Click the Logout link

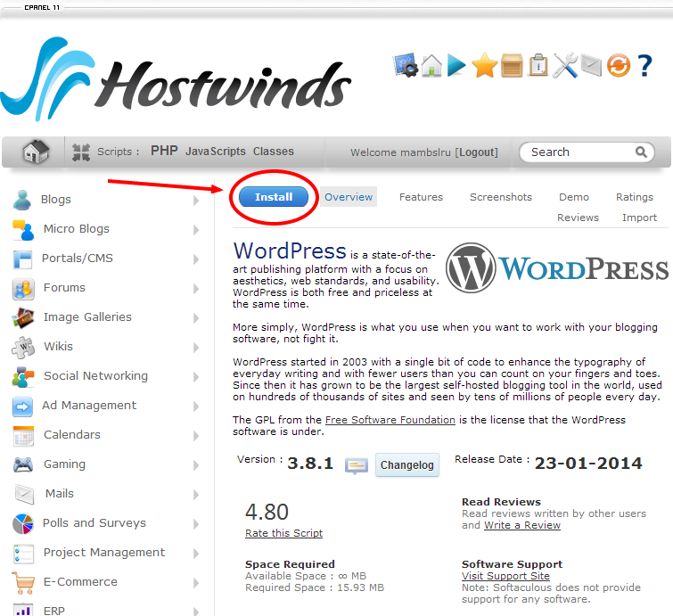[x=476, y=152]
